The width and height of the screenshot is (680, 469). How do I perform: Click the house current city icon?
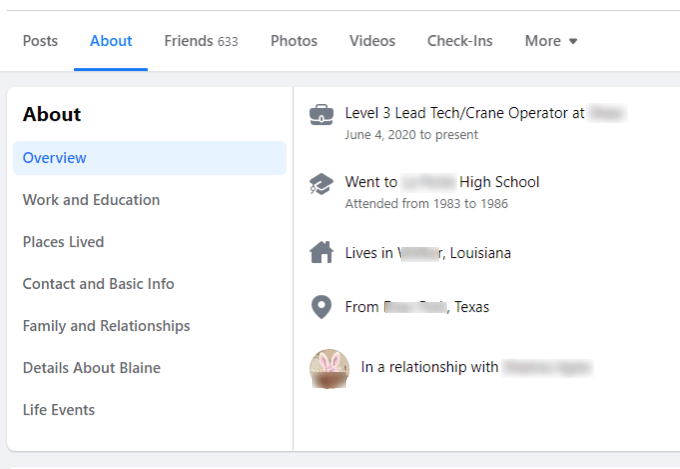(321, 252)
